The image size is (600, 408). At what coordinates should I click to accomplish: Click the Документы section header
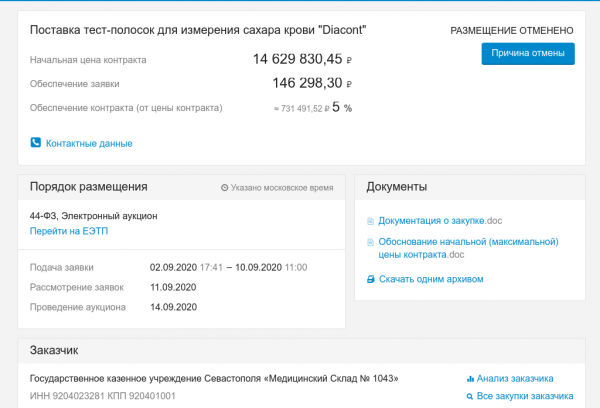(x=397, y=187)
